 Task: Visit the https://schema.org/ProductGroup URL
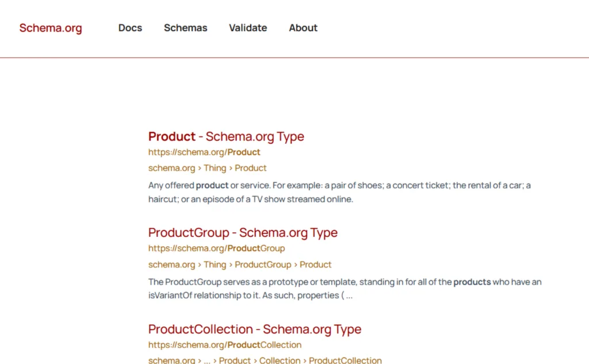point(216,248)
